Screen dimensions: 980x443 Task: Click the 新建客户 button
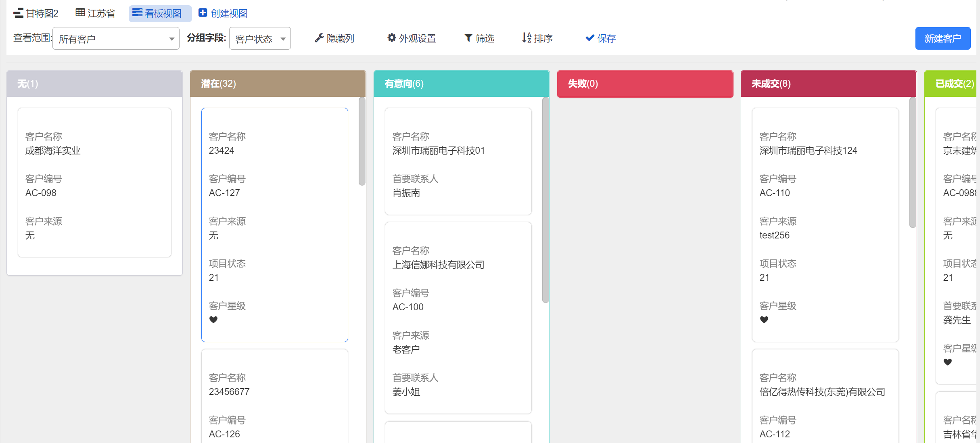click(942, 38)
